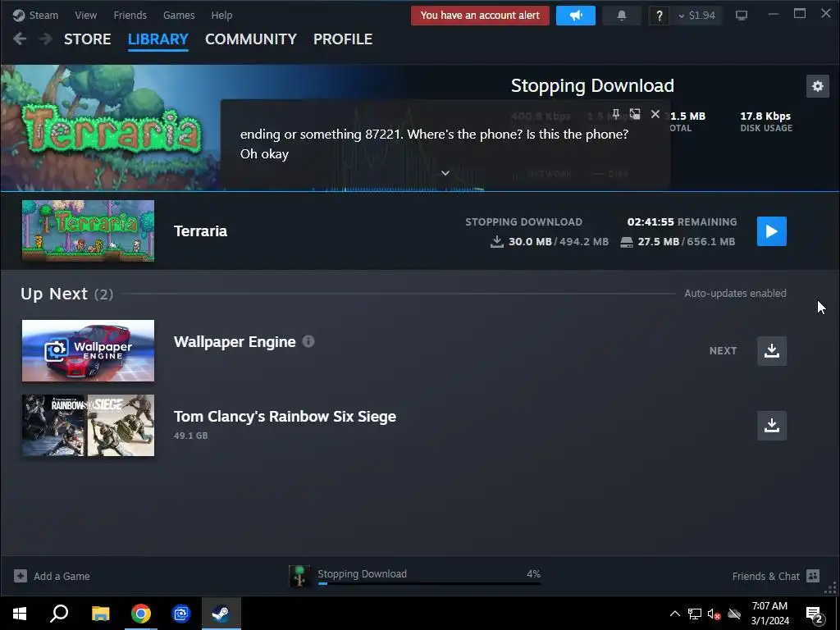
Task: Pin the live caption overlay
Action: tap(615, 114)
